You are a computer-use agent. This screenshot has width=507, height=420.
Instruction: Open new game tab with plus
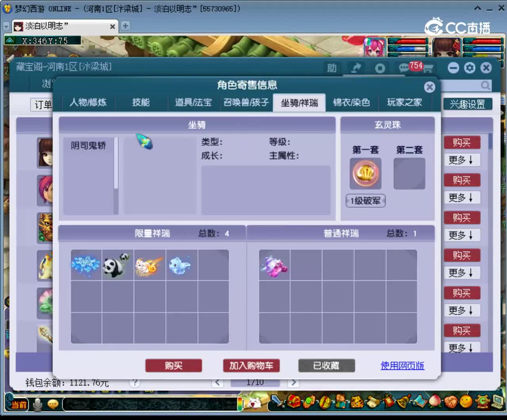(x=126, y=26)
